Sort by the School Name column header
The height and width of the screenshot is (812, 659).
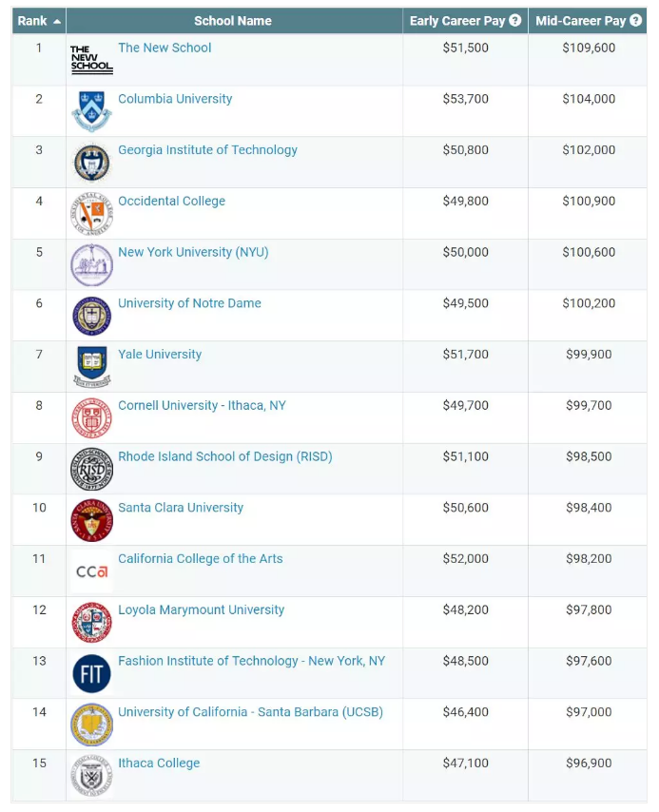coord(234,21)
